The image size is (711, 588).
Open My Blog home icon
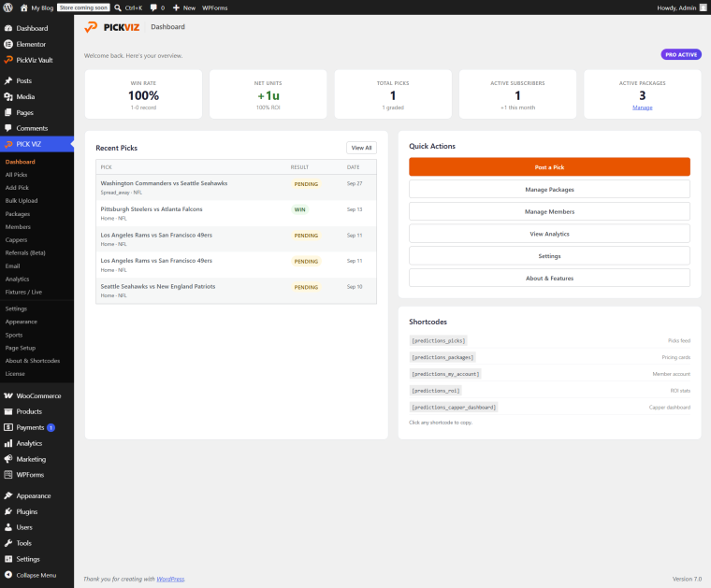(x=24, y=7)
